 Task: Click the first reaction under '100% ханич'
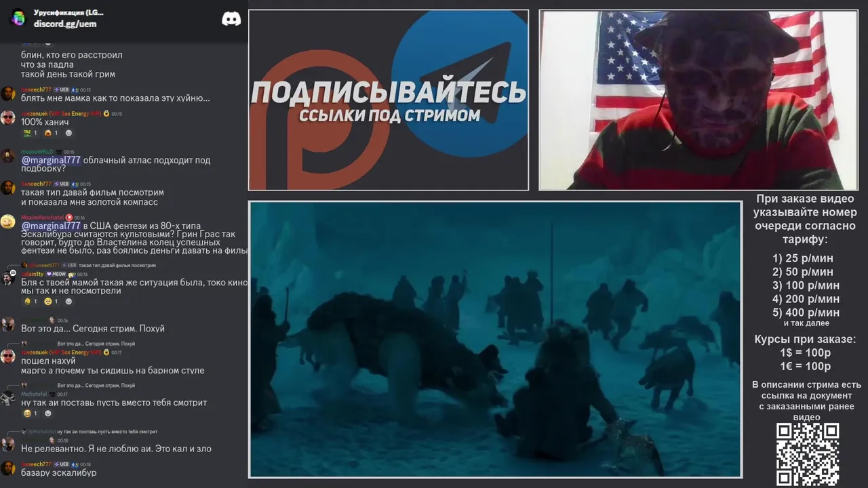click(x=31, y=133)
